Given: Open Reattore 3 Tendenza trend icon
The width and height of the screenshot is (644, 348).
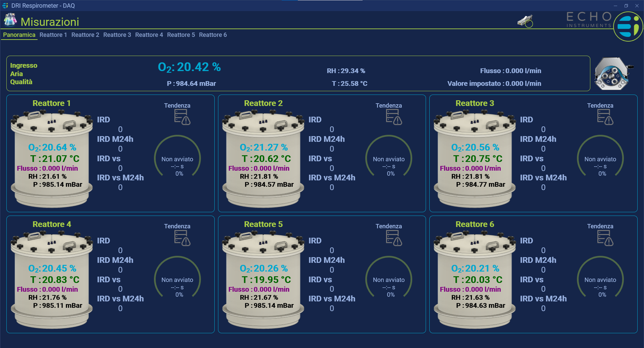Looking at the screenshot, I should pos(605,117).
